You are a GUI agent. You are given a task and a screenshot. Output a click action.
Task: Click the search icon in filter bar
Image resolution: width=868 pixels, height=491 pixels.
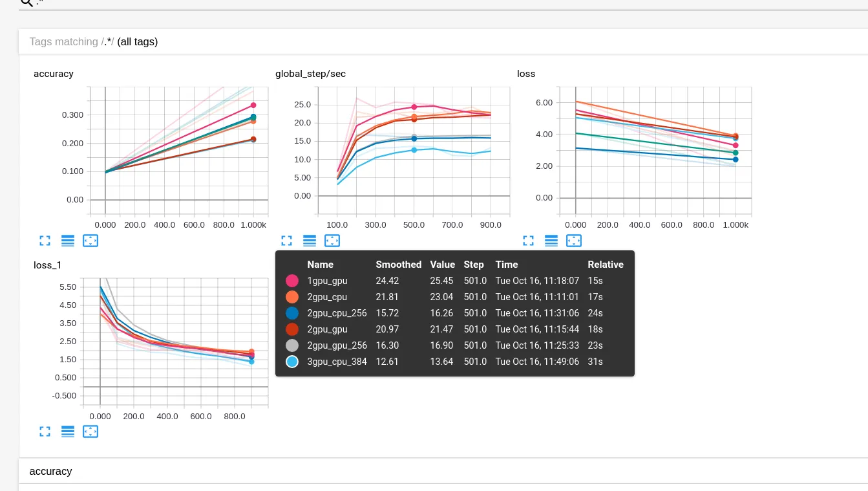click(26, 3)
